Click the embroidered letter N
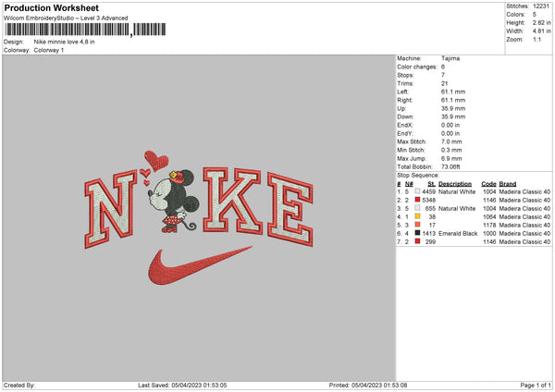555x392 pixels. [x=111, y=209]
